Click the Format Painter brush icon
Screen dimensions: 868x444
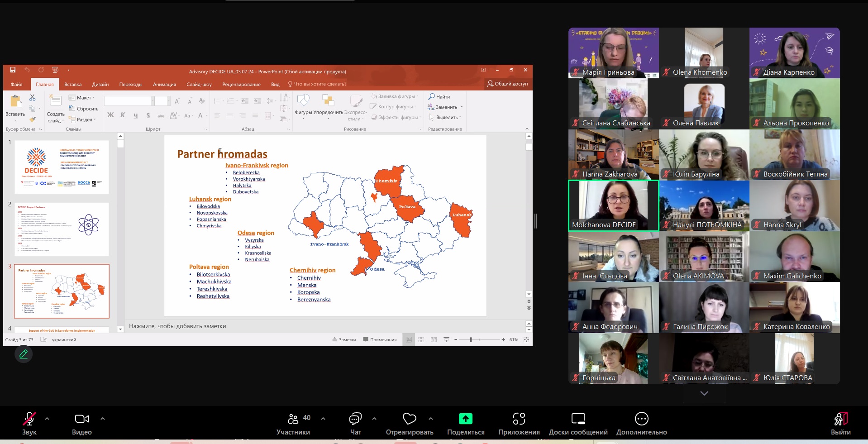[x=32, y=119]
